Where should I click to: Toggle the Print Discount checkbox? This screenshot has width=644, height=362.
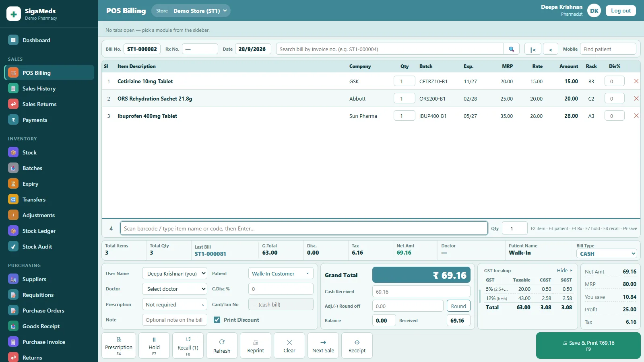(217, 320)
